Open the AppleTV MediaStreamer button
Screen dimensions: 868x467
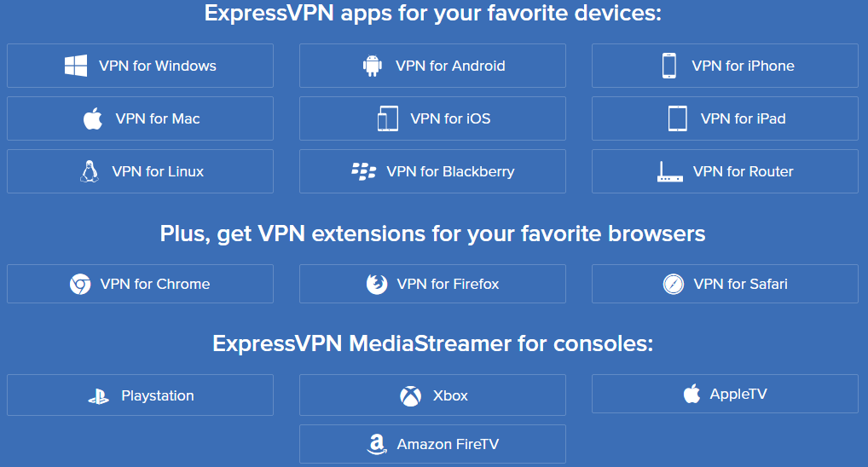[x=725, y=394]
